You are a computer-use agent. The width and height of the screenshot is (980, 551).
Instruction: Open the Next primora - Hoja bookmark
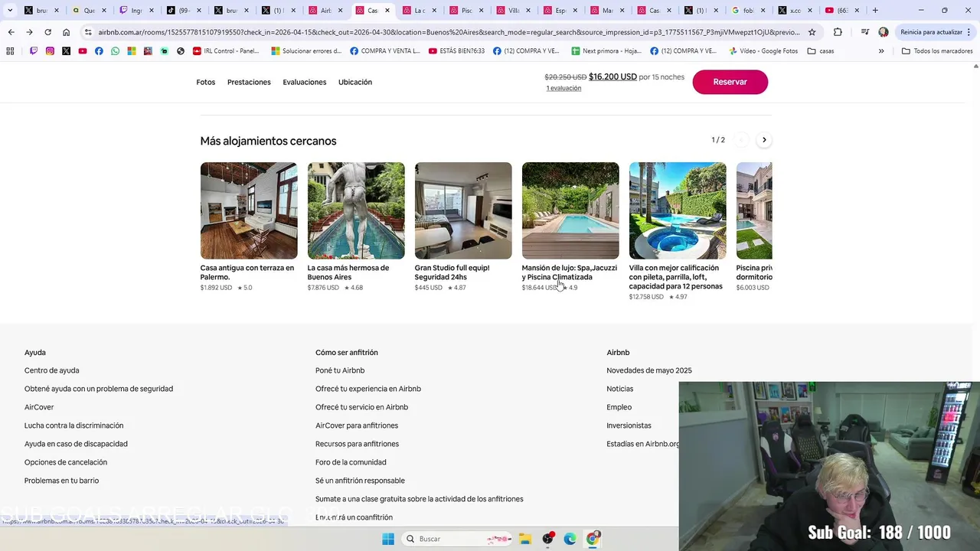point(606,51)
